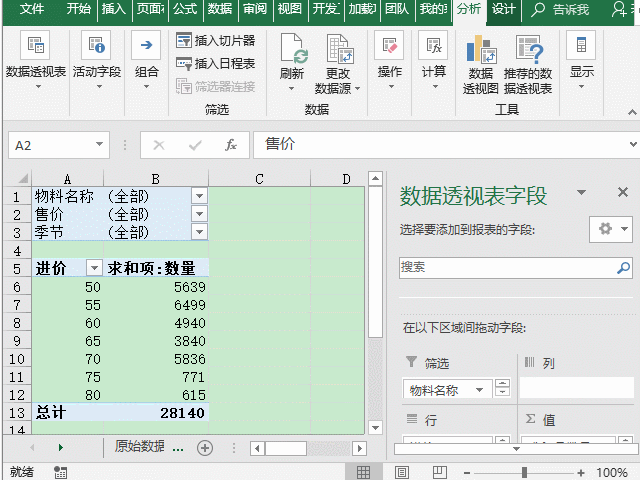Select column C header
Image resolution: width=640 pixels, height=480 pixels.
(x=259, y=179)
